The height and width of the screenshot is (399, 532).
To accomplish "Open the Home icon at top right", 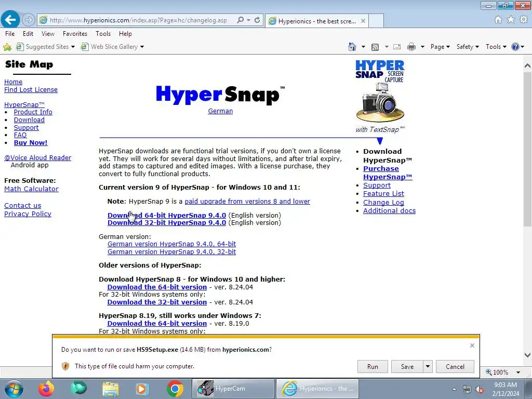I will click(498, 20).
